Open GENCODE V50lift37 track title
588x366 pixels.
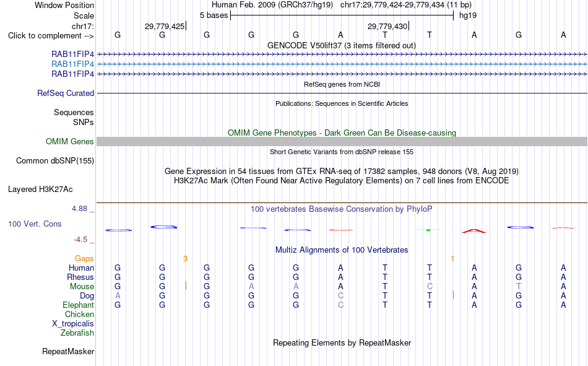[x=341, y=45]
